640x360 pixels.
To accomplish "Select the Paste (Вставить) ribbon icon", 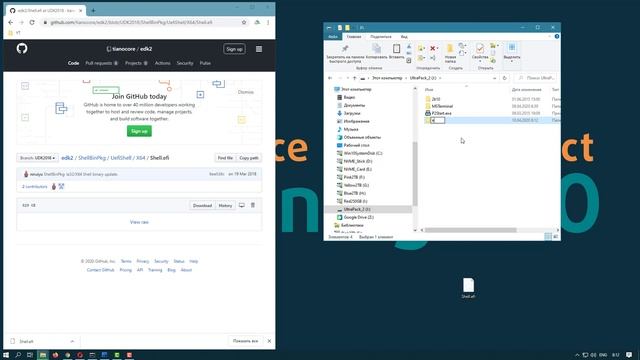I will (396, 51).
